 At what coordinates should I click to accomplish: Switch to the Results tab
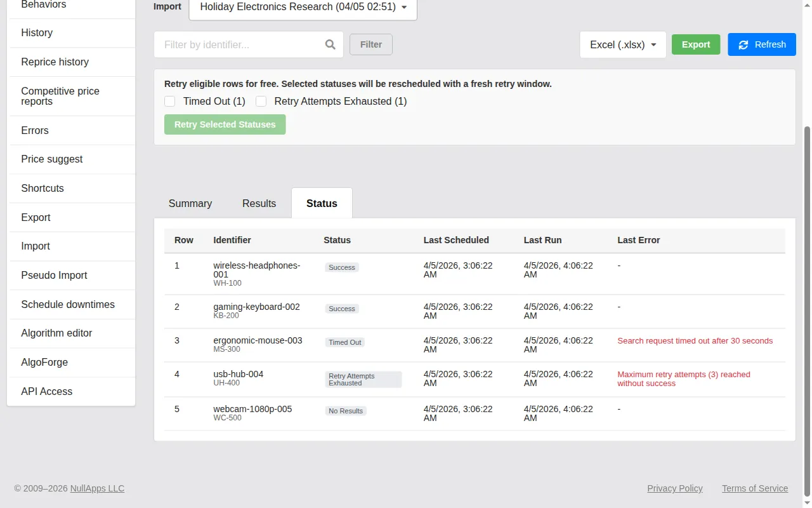(259, 203)
